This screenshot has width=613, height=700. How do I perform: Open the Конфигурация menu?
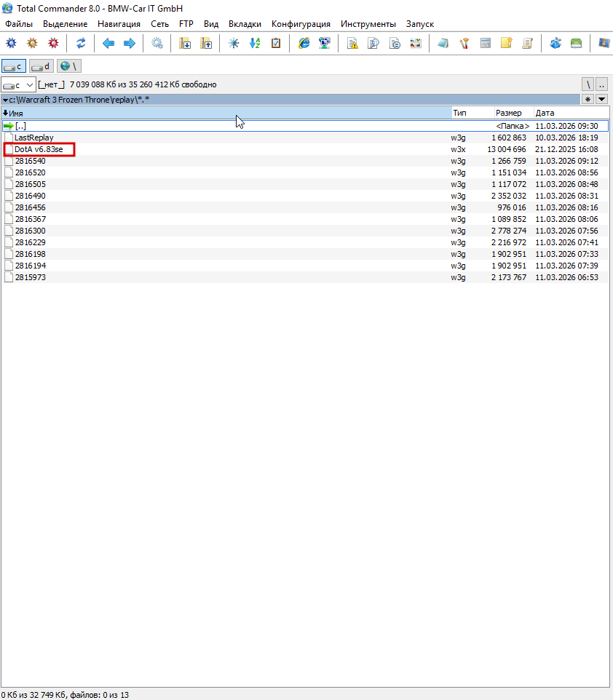pos(301,24)
